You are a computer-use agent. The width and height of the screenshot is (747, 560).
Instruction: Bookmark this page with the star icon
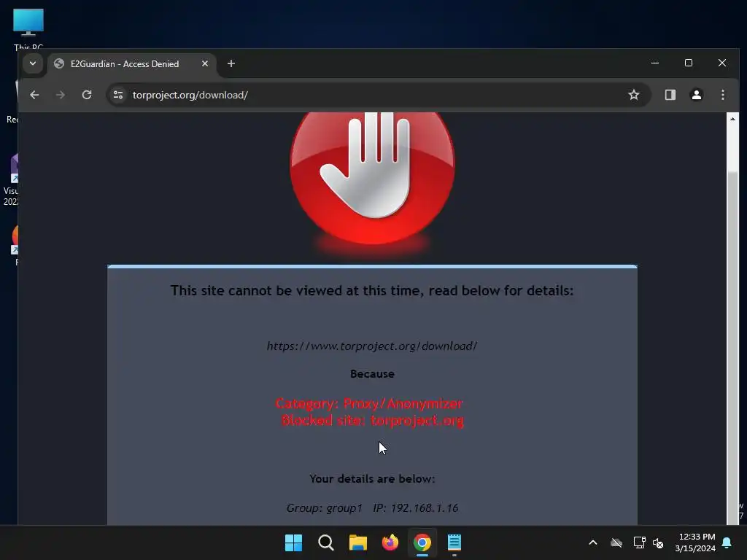[634, 95]
